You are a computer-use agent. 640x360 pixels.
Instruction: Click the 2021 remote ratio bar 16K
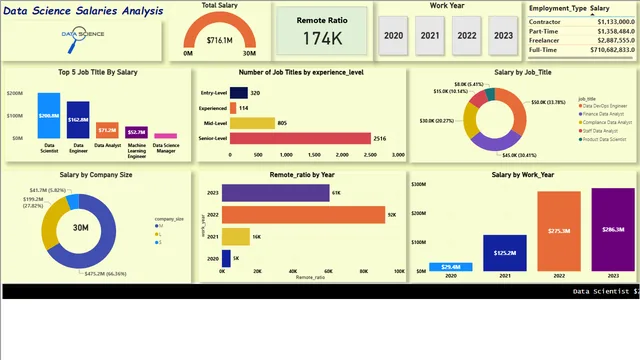236,237
